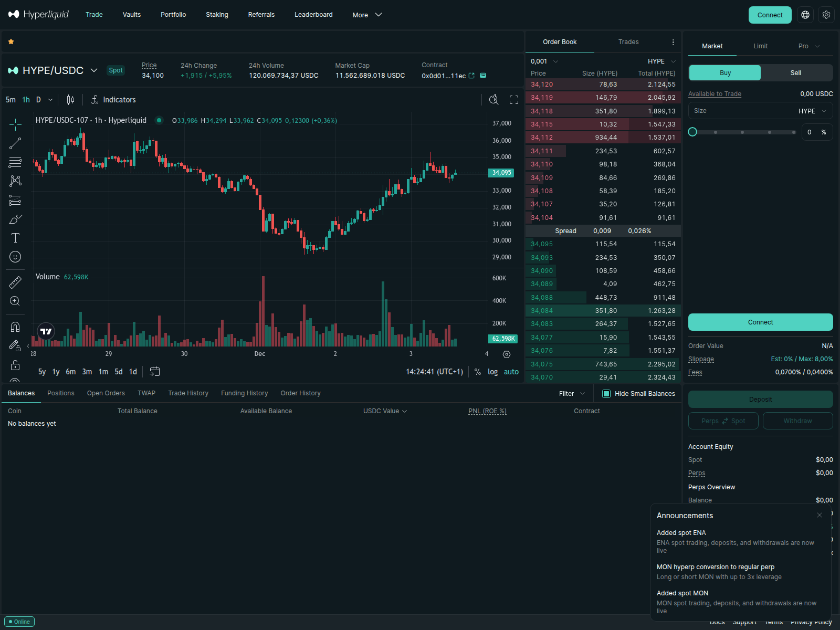Screen dimensions: 840x630
Task: Expand the More navigation dropdown
Action: pyautogui.click(x=367, y=15)
